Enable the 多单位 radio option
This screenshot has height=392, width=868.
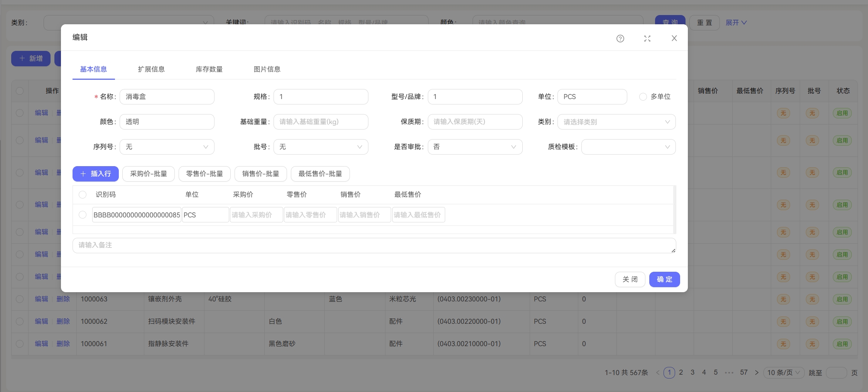point(643,97)
